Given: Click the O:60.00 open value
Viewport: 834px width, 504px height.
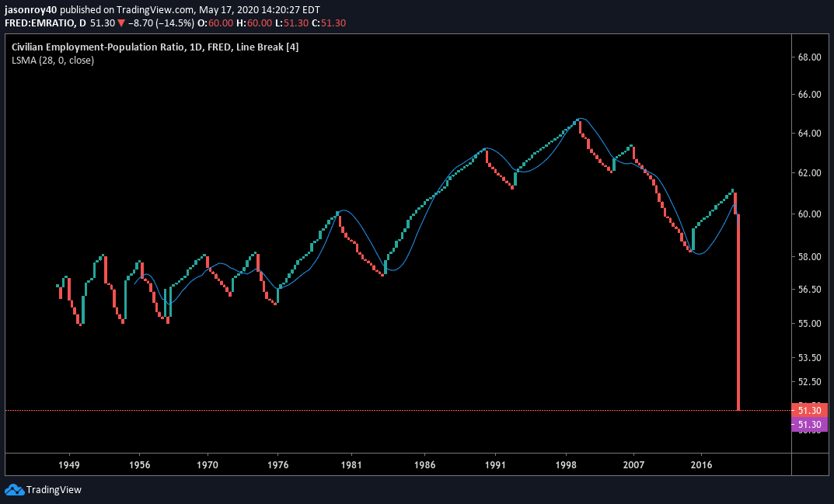Looking at the screenshot, I should [215, 23].
